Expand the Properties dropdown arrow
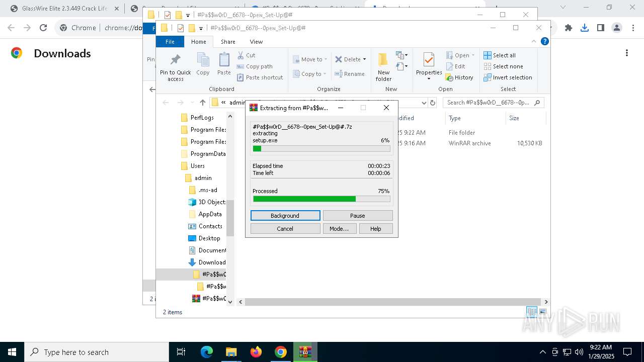644x362 pixels. coord(429,78)
